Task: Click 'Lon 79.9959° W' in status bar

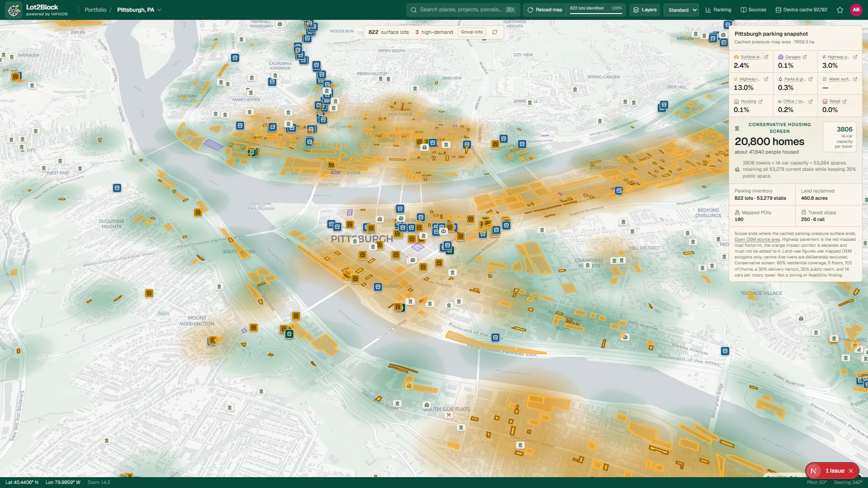Action: pyautogui.click(x=63, y=482)
